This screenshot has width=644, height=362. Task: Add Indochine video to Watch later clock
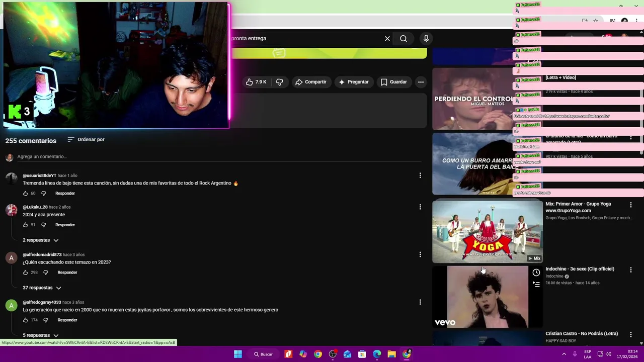pos(536,273)
